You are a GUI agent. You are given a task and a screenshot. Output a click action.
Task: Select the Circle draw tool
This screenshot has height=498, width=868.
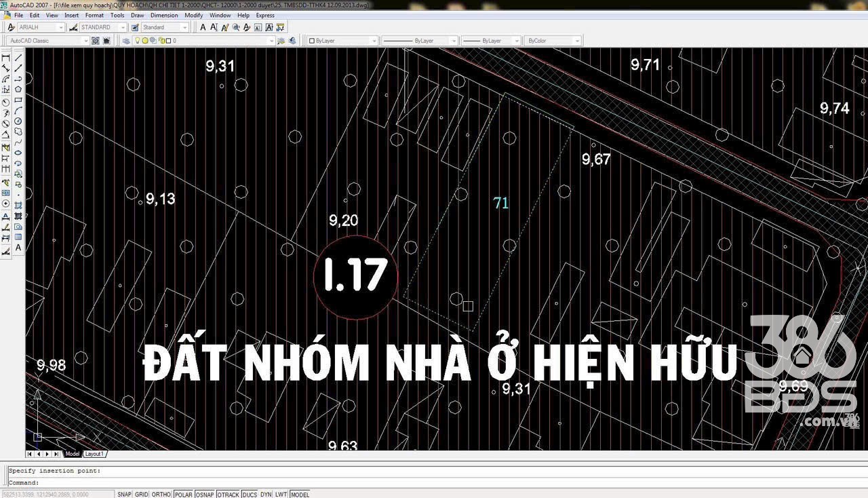[18, 121]
